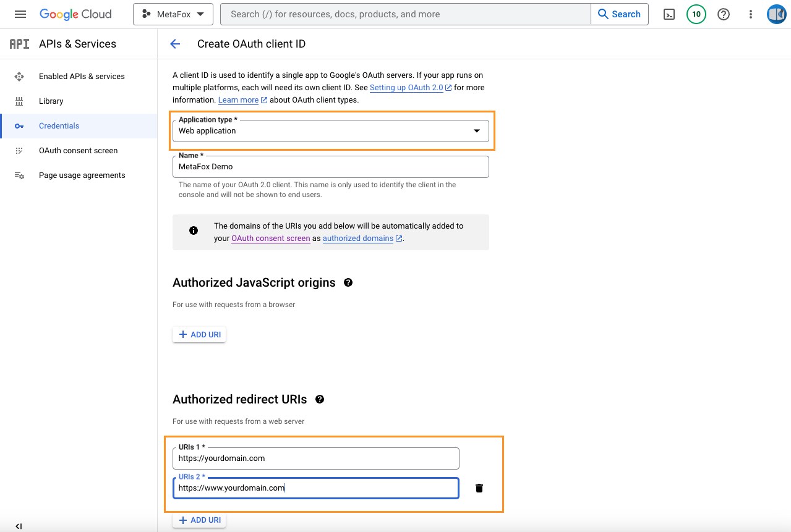Open the navigation hamburger menu

20,14
